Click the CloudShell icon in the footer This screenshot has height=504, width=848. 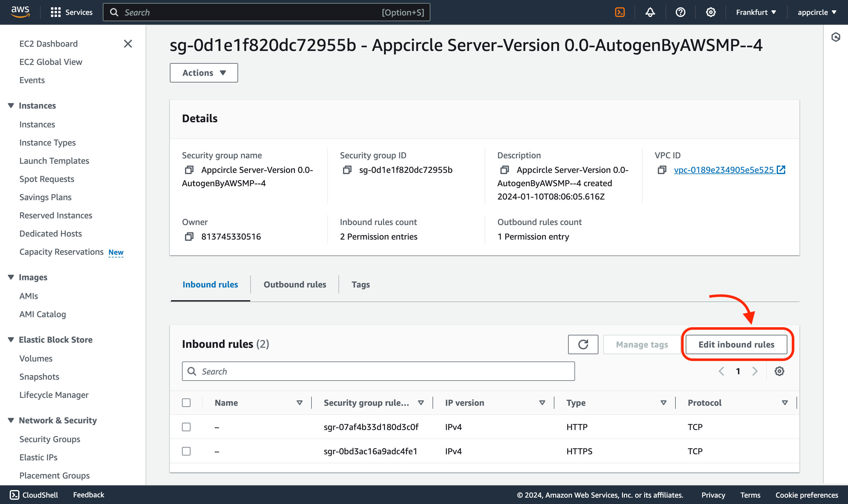(14, 495)
